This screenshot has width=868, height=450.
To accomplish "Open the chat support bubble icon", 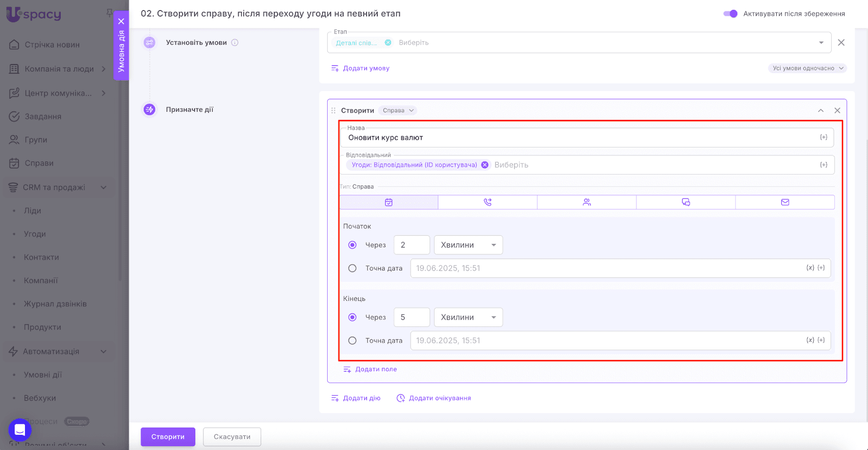I will (20, 430).
